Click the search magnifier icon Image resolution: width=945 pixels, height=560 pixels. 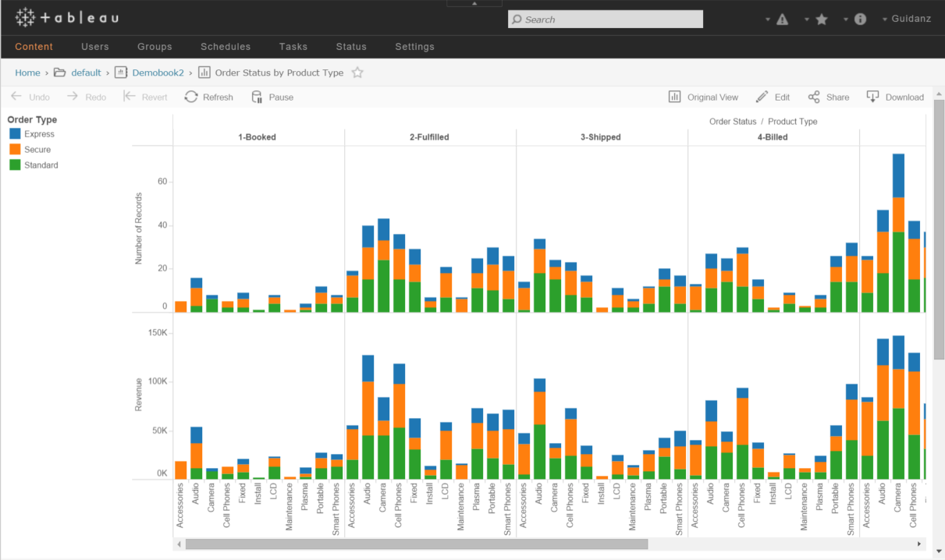click(517, 19)
